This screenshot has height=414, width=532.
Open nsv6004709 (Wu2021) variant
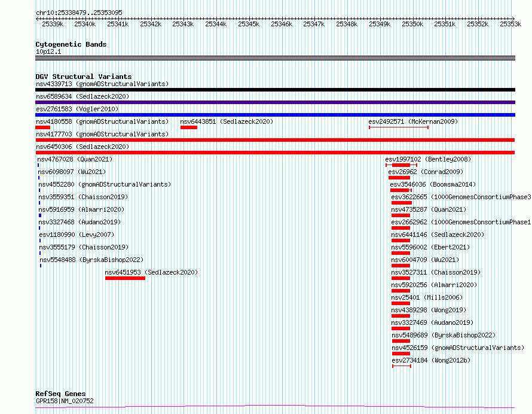coord(425,260)
